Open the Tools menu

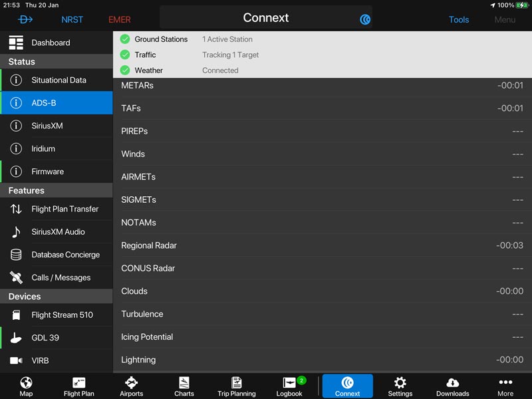(x=459, y=20)
